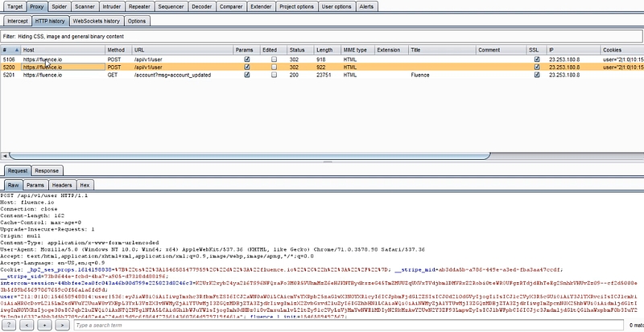Open the WebSockets history sub-tab
644x332 pixels.
[96, 20]
